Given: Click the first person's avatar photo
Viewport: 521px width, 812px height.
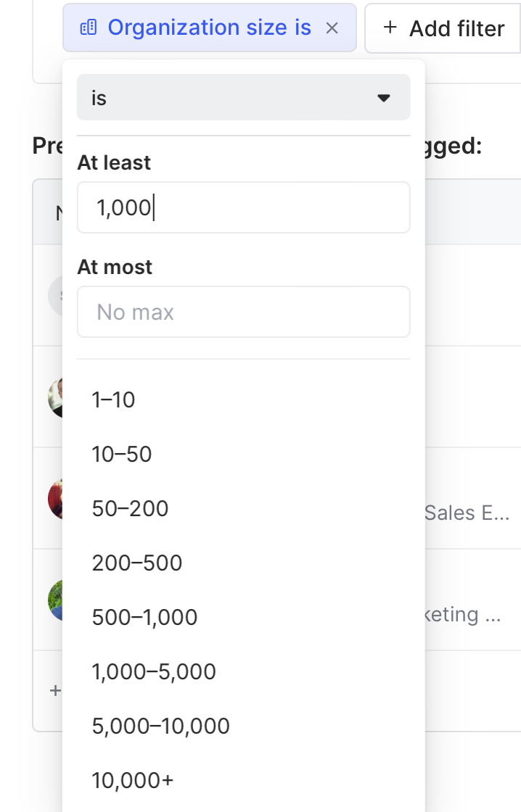Looking at the screenshot, I should coord(55,397).
